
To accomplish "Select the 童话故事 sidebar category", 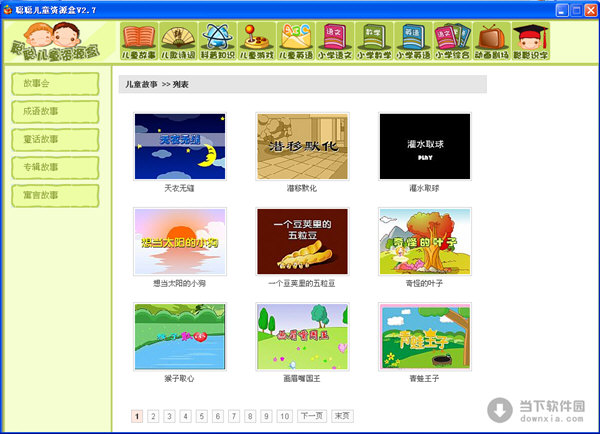I will pos(55,139).
